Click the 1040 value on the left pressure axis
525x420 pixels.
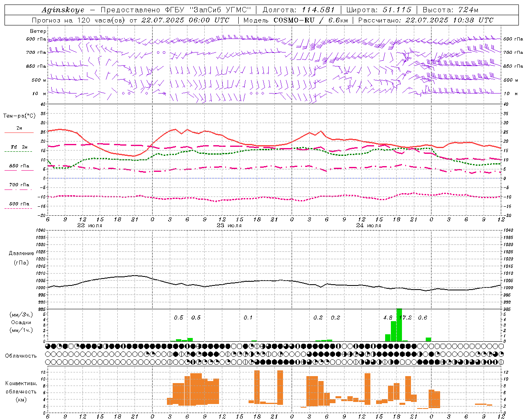point(41,231)
